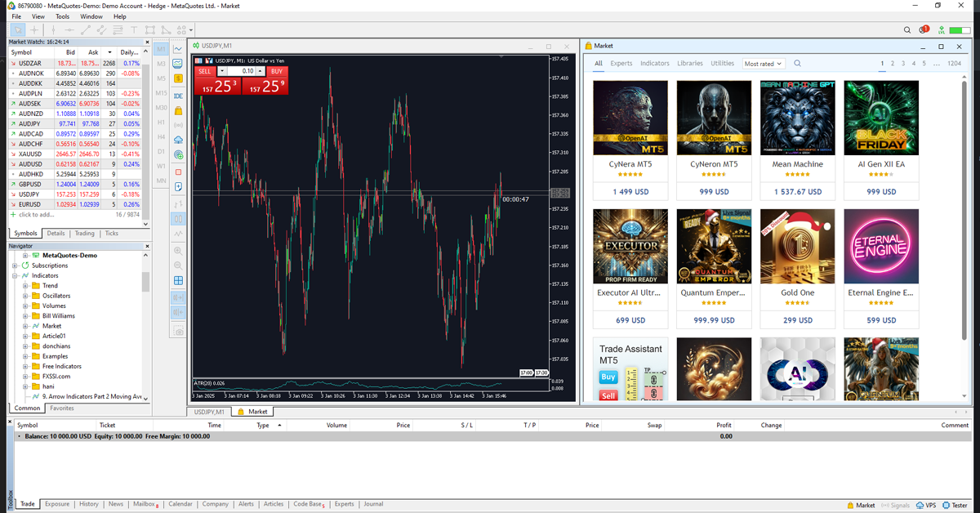The width and height of the screenshot is (980, 513).
Task: Switch to the History tab at the bottom
Action: pyautogui.click(x=88, y=504)
